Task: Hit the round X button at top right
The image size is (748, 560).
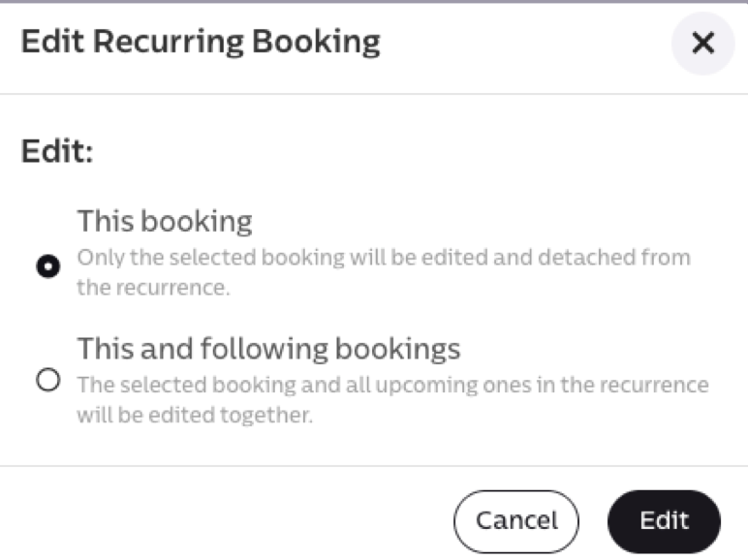Action: click(x=702, y=43)
